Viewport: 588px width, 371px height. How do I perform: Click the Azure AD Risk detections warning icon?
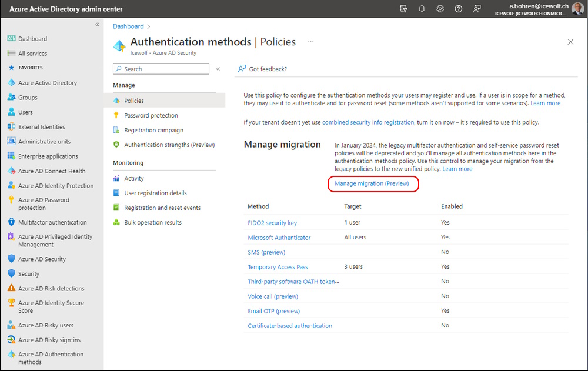click(x=11, y=288)
